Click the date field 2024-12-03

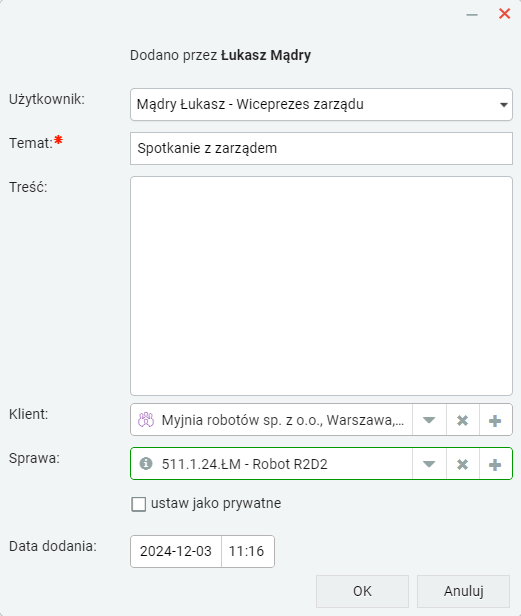click(176, 551)
